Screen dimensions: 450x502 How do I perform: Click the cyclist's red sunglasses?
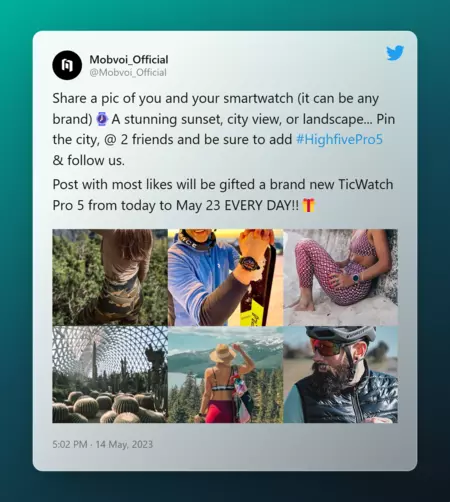(x=326, y=347)
